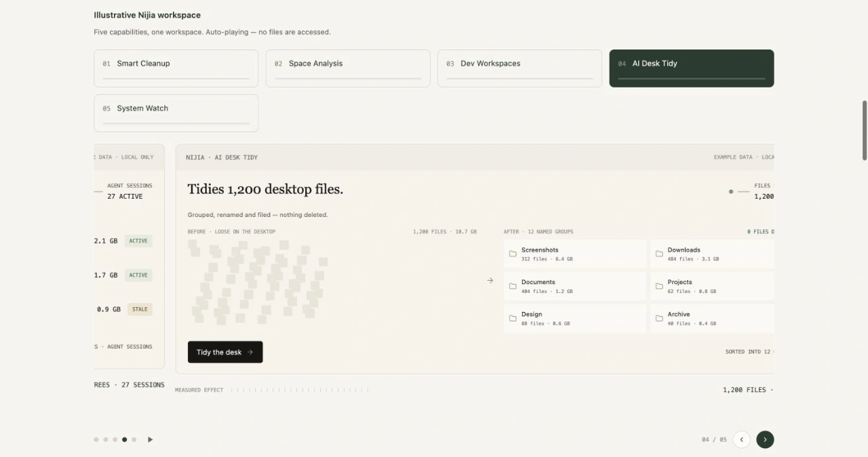Switch to Dev Workspaces tab

[x=519, y=68]
